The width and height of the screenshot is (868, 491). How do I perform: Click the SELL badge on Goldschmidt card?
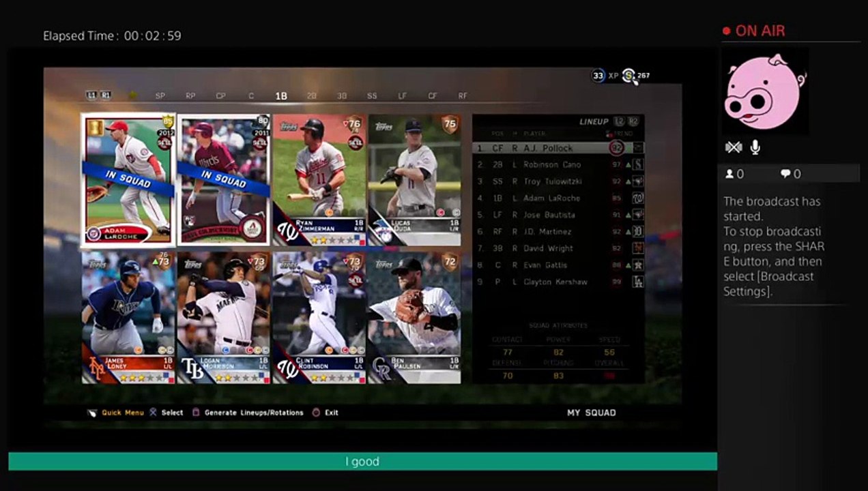[x=260, y=143]
